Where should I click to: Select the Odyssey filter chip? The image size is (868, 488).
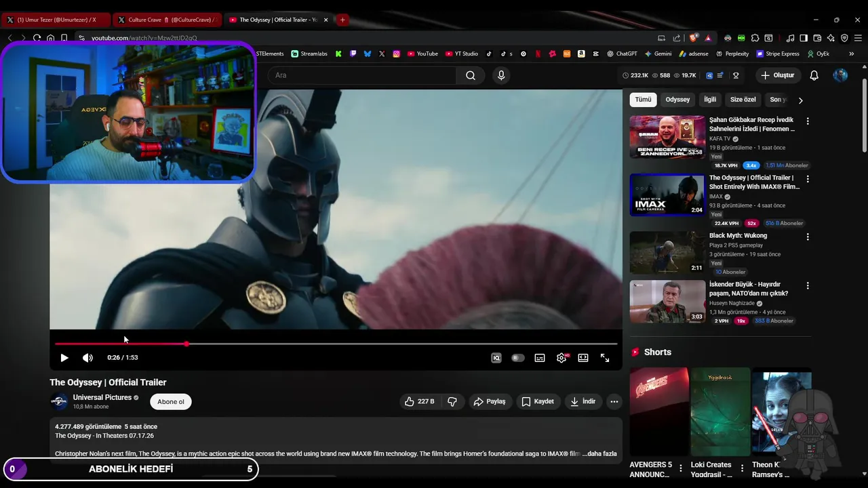pos(677,100)
